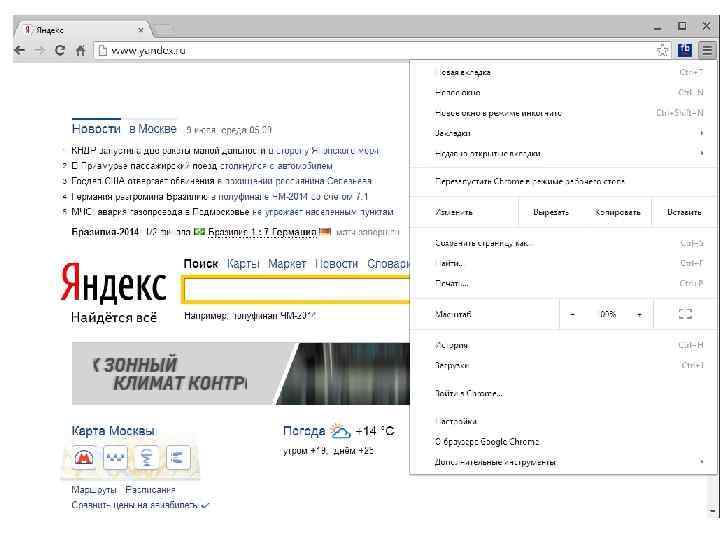Open the Госдеп США news headline
This screenshot has width=720, height=540.
point(222,181)
